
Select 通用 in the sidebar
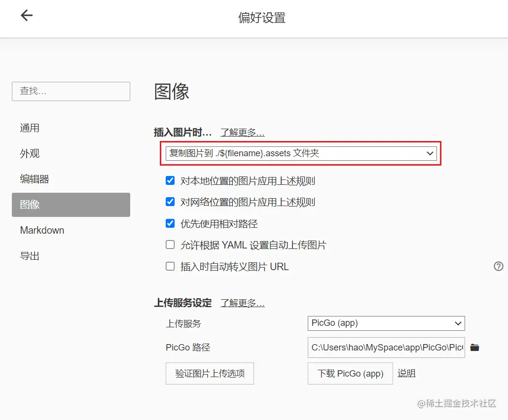point(71,128)
